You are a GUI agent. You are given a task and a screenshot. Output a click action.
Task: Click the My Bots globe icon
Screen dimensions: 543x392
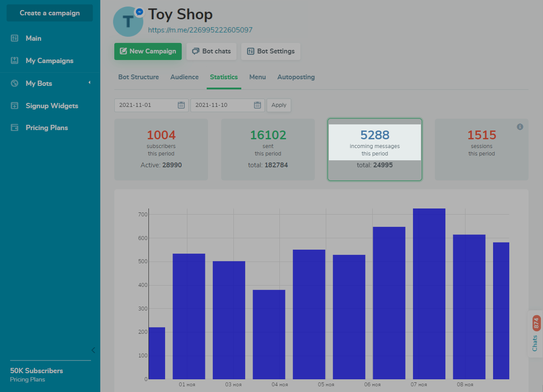14,83
